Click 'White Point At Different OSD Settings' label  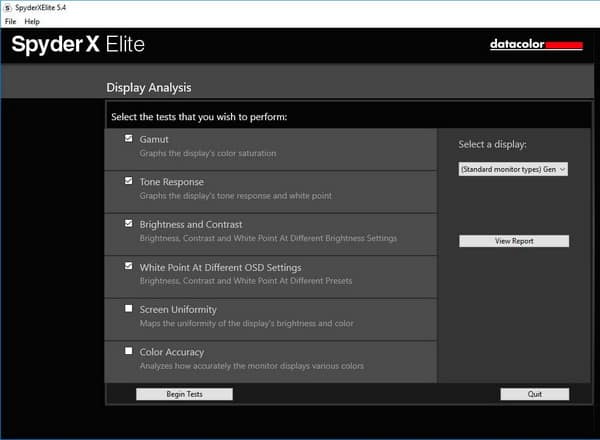pyautogui.click(x=220, y=267)
